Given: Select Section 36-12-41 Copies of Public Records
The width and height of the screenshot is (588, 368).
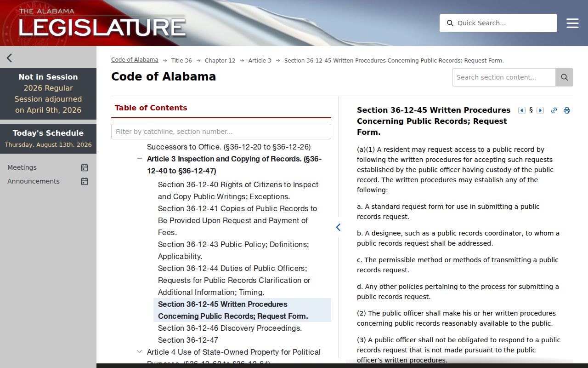Looking at the screenshot, I should 242,220.
